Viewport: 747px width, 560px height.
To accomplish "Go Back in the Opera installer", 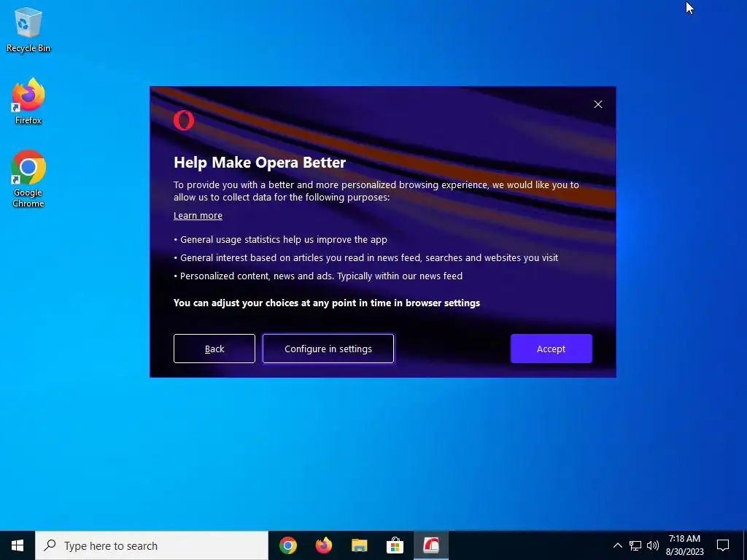I will coord(214,349).
